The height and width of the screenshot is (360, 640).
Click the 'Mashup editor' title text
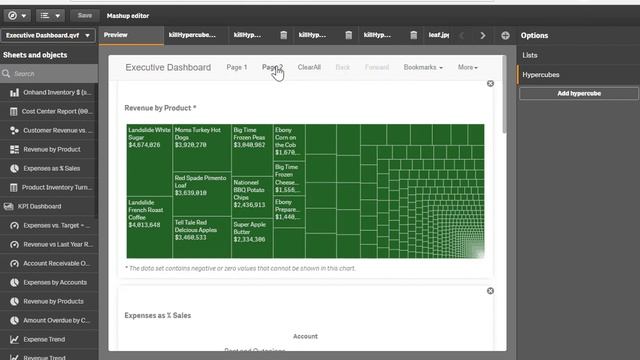pyautogui.click(x=128, y=16)
